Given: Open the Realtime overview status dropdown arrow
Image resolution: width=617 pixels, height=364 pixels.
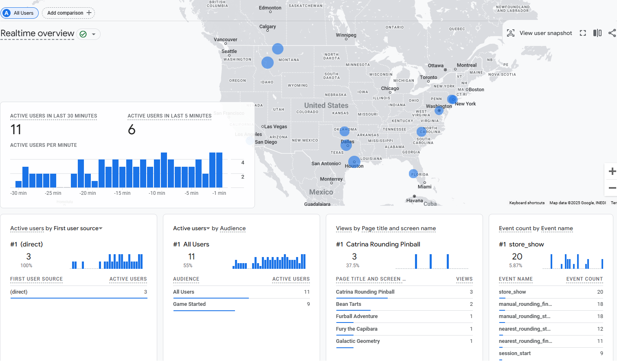Looking at the screenshot, I should tap(94, 34).
